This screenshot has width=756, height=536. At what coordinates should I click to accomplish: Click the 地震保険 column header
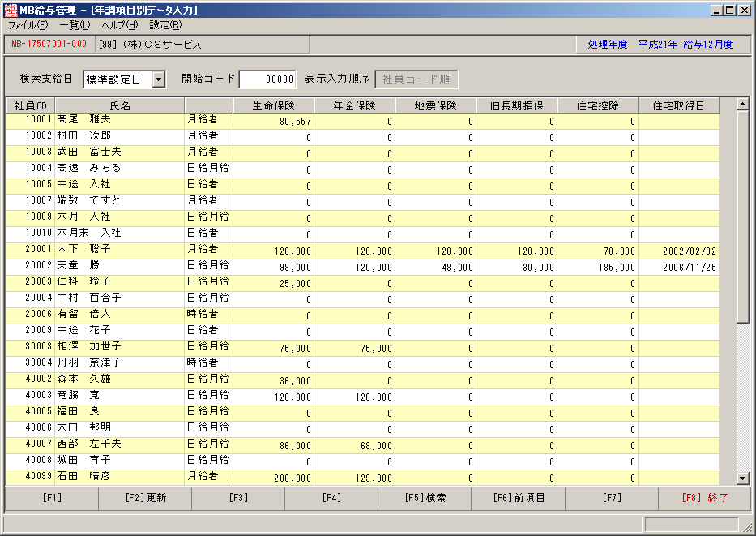tap(435, 105)
